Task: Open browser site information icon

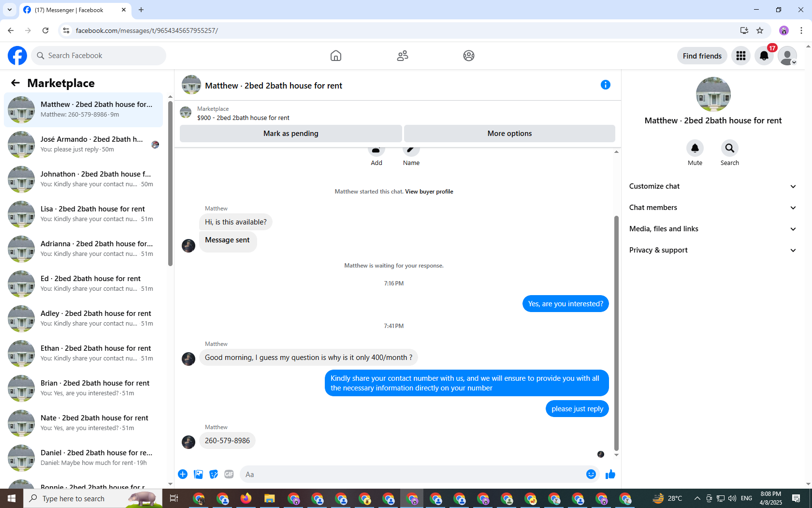Action: pyautogui.click(x=66, y=30)
